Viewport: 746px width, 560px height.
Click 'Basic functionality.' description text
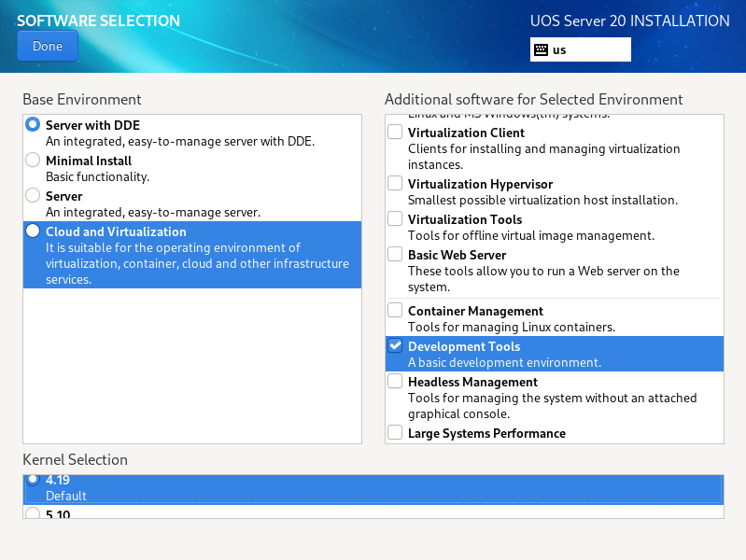coord(97,177)
